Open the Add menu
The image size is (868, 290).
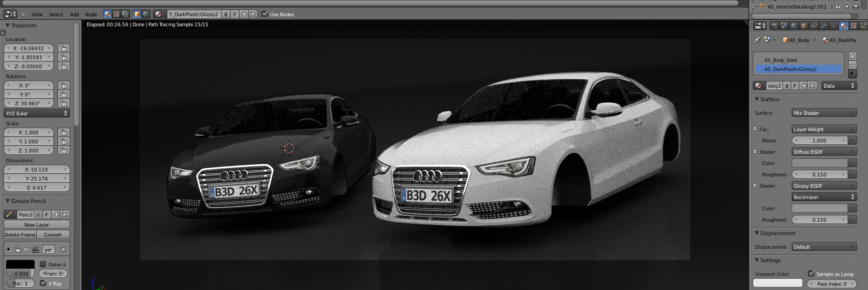(x=75, y=14)
